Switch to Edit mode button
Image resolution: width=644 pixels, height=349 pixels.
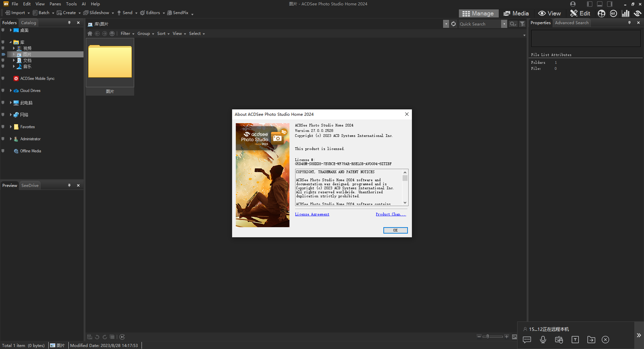pyautogui.click(x=580, y=13)
